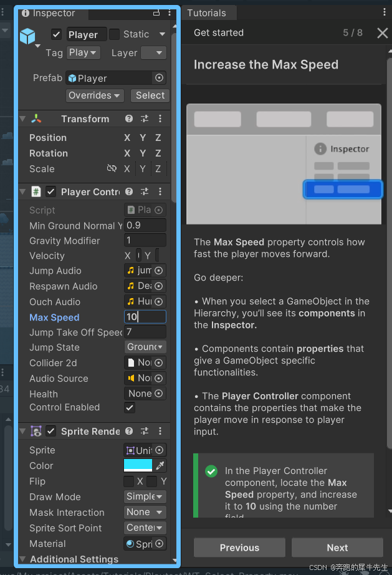Open Sprite Renderer presets icon
Viewport: 392px width, 575px height.
[145, 431]
